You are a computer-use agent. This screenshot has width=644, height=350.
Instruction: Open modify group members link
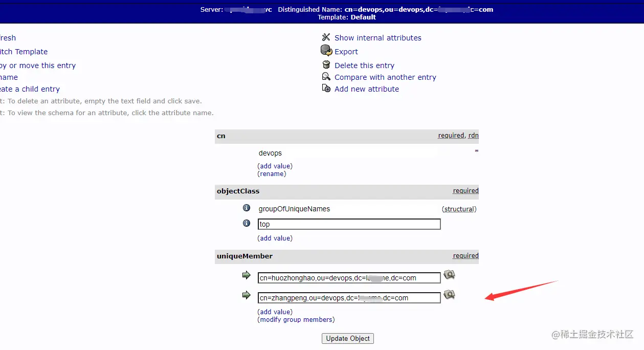coord(296,320)
